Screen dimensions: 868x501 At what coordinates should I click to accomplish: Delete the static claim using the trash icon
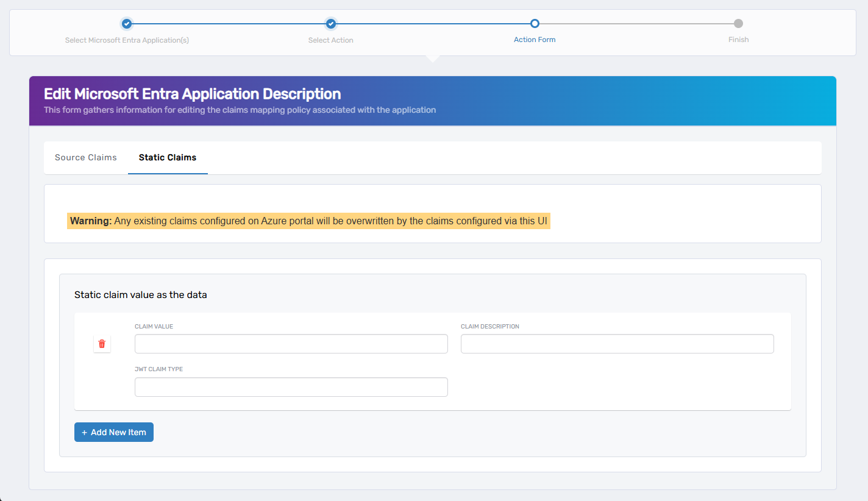click(x=102, y=344)
